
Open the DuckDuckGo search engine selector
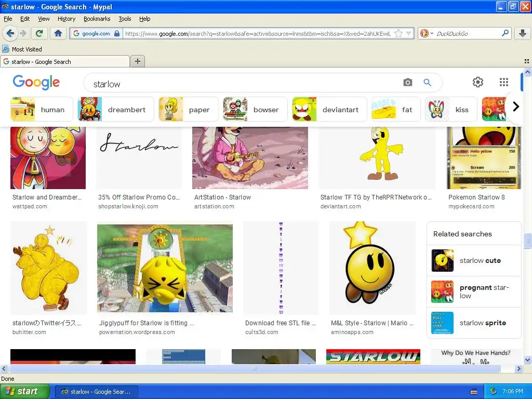[x=427, y=33]
